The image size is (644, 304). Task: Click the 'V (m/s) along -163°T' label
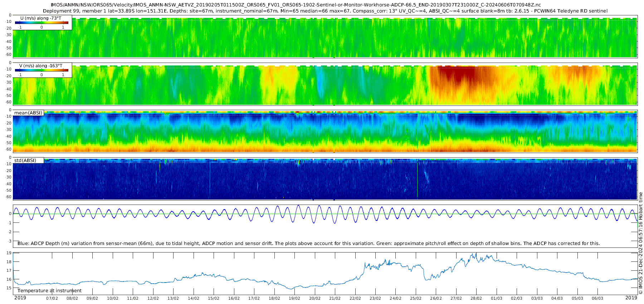[41, 66]
